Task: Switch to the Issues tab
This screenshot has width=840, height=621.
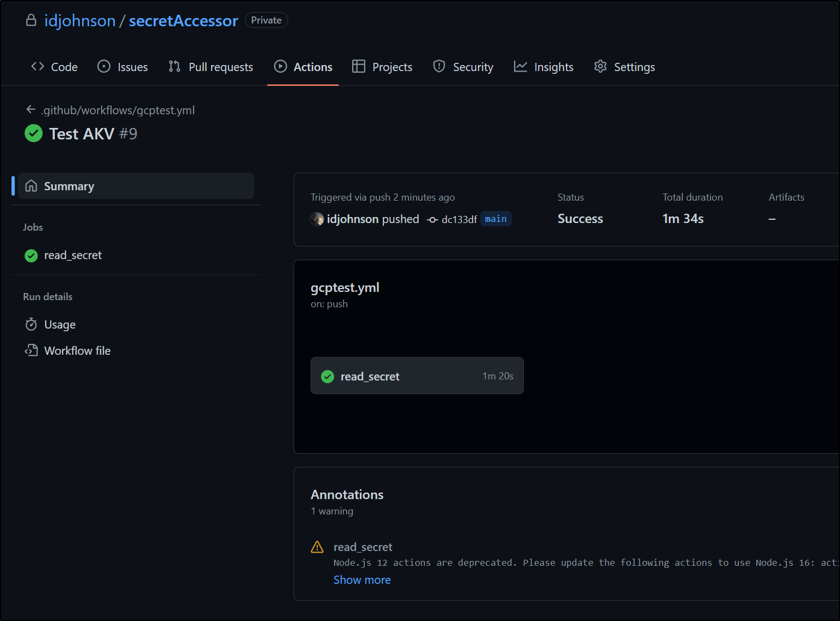Action: (x=122, y=67)
